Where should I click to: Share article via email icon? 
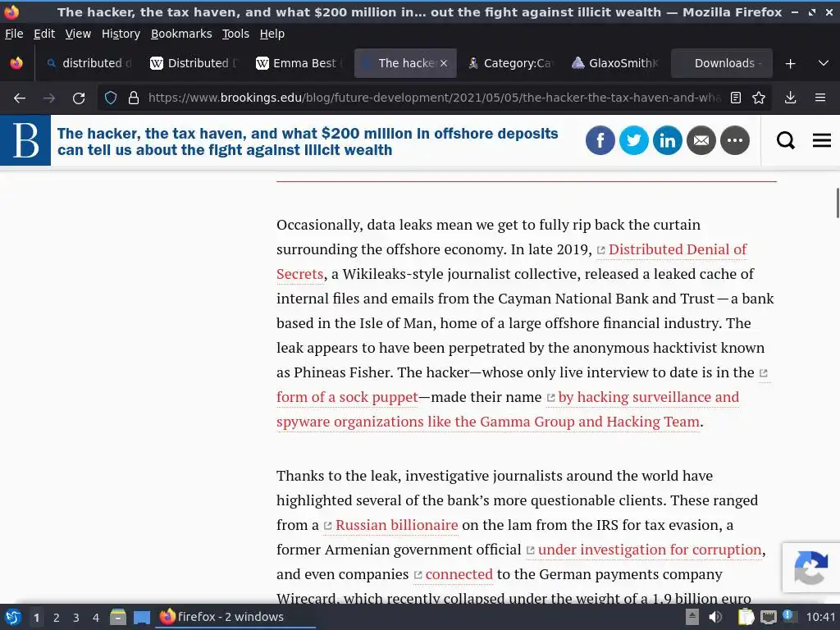click(x=701, y=140)
